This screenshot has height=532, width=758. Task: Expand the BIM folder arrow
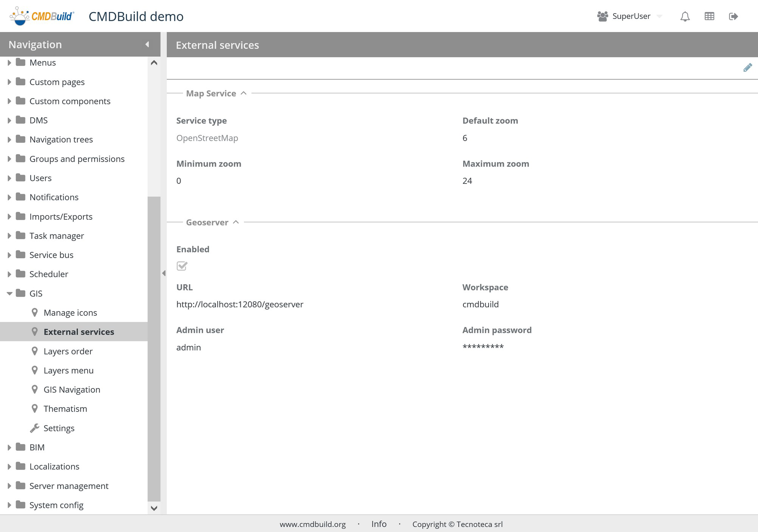(9, 447)
